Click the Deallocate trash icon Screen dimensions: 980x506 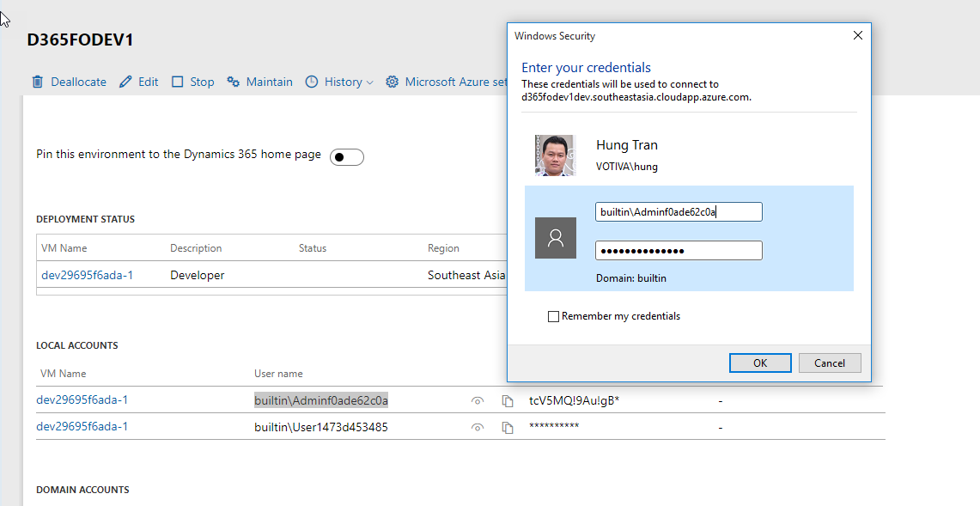(38, 82)
